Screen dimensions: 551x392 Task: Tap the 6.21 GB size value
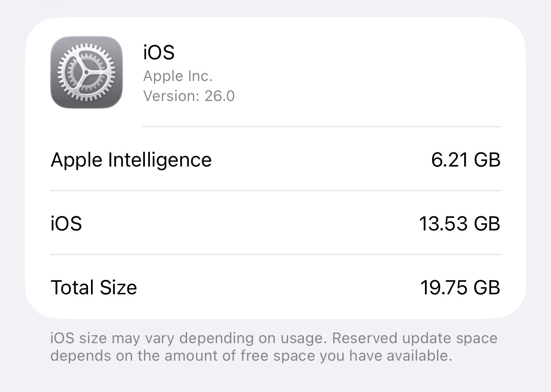465,160
